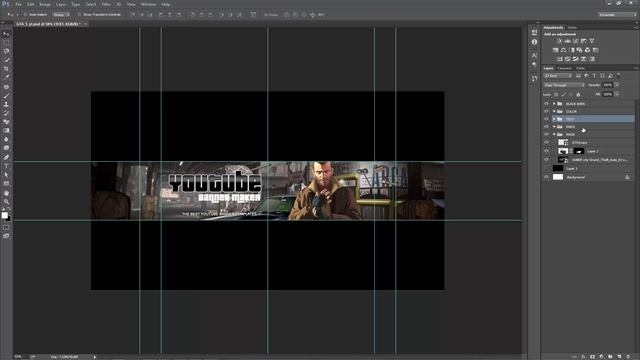Open the Essentials workspace dropdown
The image size is (640, 360).
pos(617,15)
